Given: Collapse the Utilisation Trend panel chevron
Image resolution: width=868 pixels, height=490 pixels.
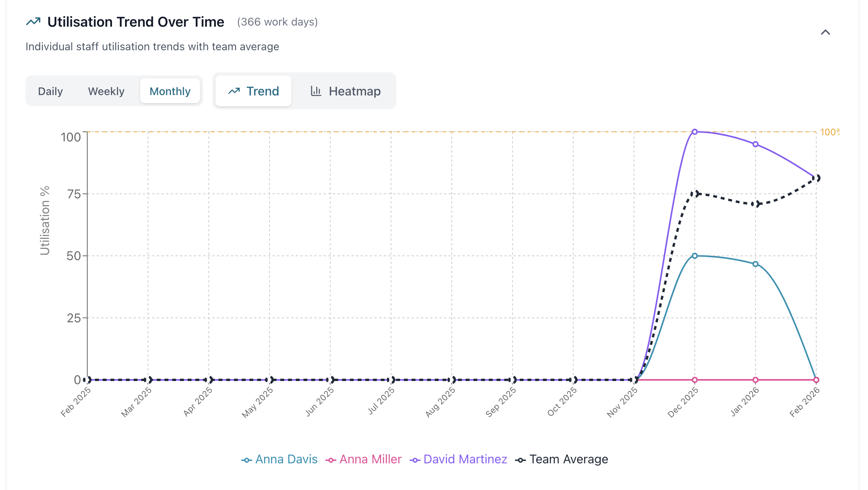Looking at the screenshot, I should point(825,32).
